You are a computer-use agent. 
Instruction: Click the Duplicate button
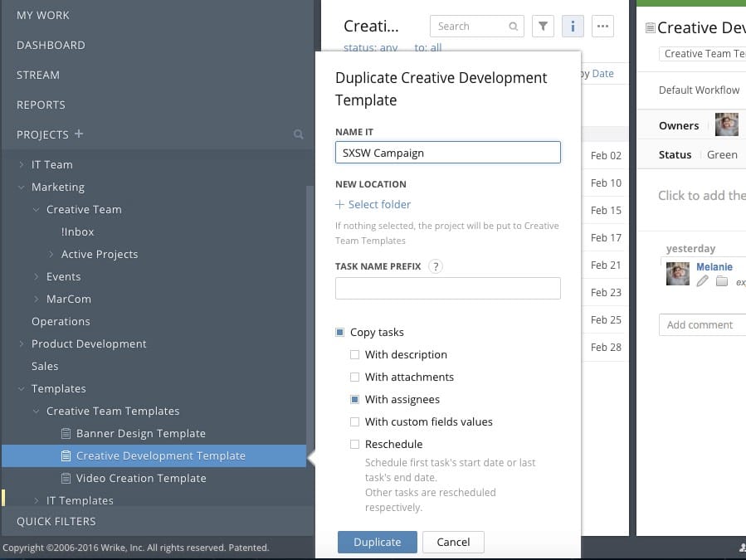377,542
